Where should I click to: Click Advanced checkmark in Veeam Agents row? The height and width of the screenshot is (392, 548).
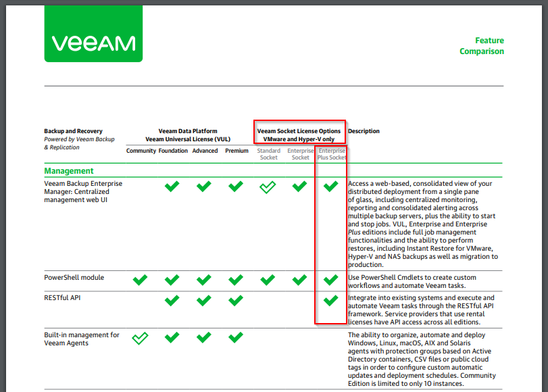tap(204, 337)
